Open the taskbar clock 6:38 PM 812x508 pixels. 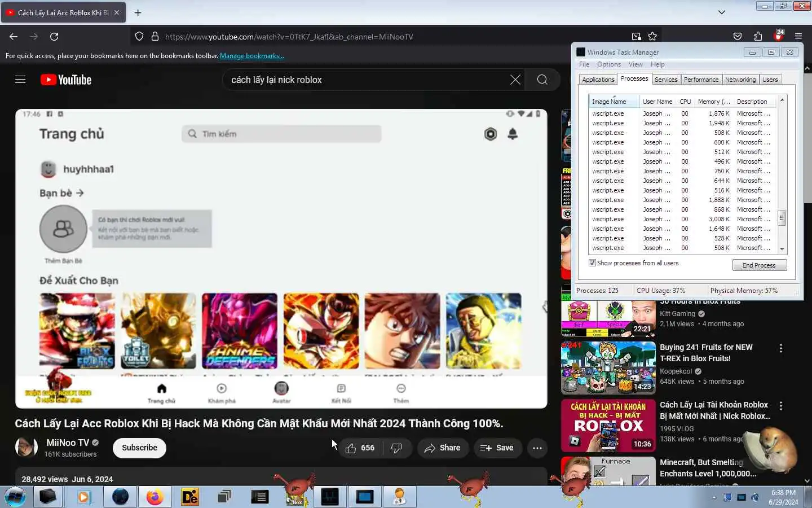783,497
